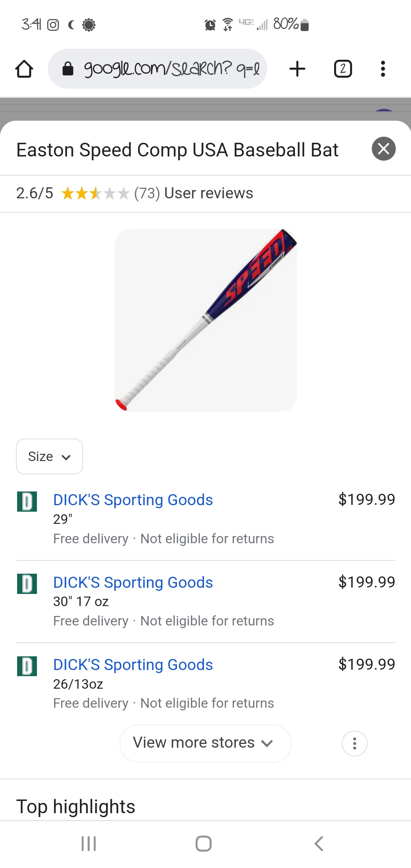Open the browser three-dot overflow menu
The height and width of the screenshot is (868, 411).
383,69
